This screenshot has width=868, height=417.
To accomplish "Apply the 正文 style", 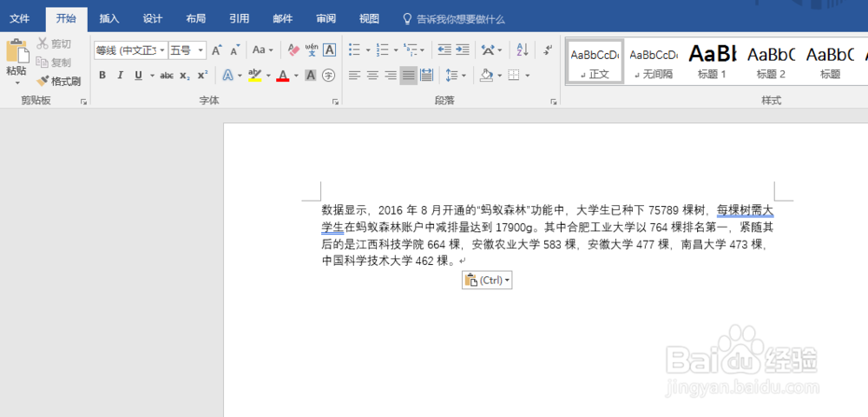I will 595,62.
